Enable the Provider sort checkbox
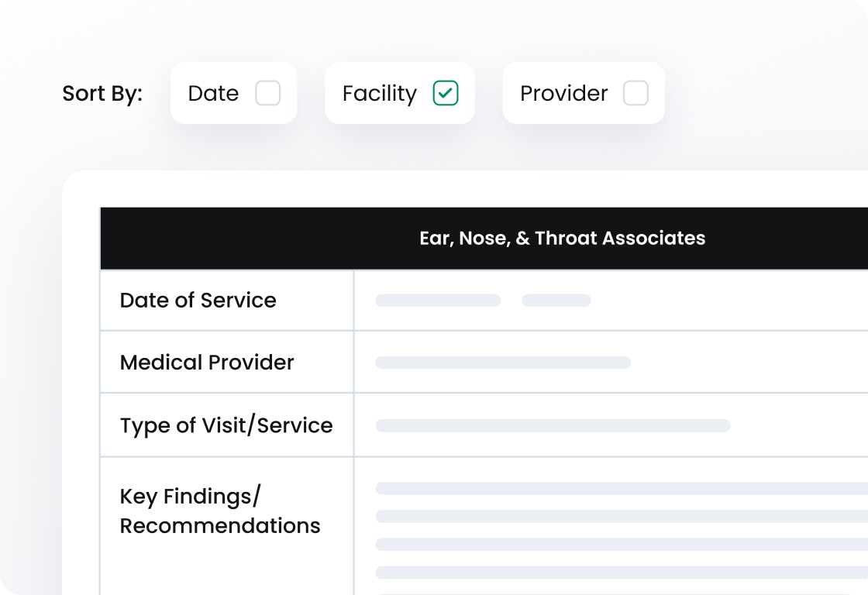This screenshot has height=595, width=868. (x=635, y=93)
